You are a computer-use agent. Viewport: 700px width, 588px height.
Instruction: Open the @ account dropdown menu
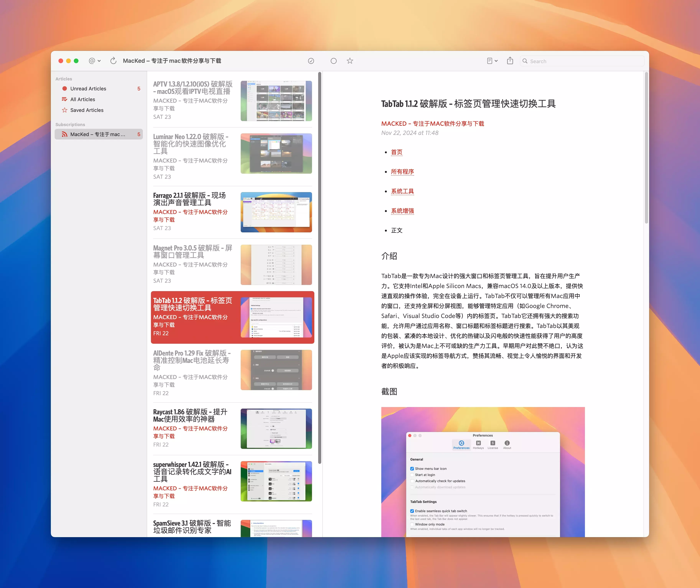[x=95, y=61]
